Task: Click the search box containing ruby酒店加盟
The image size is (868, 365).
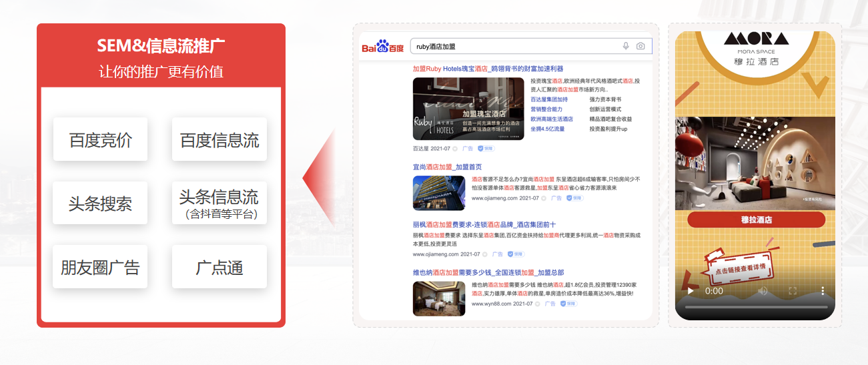Action: coord(531,46)
